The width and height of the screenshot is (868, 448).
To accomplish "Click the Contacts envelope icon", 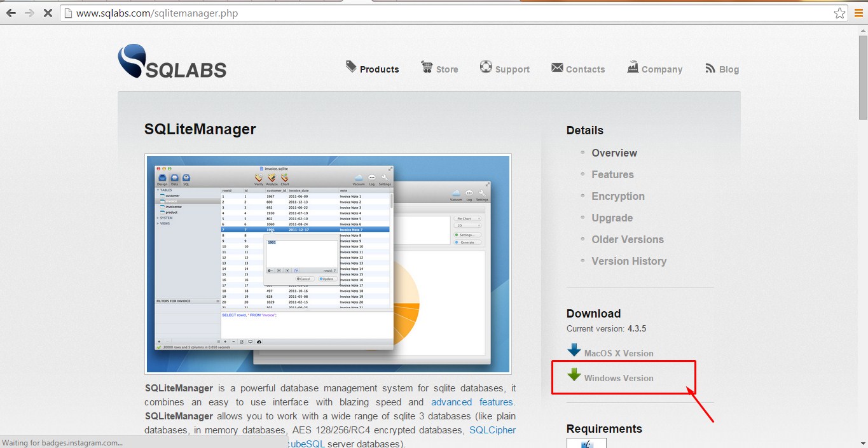I will 557,67.
